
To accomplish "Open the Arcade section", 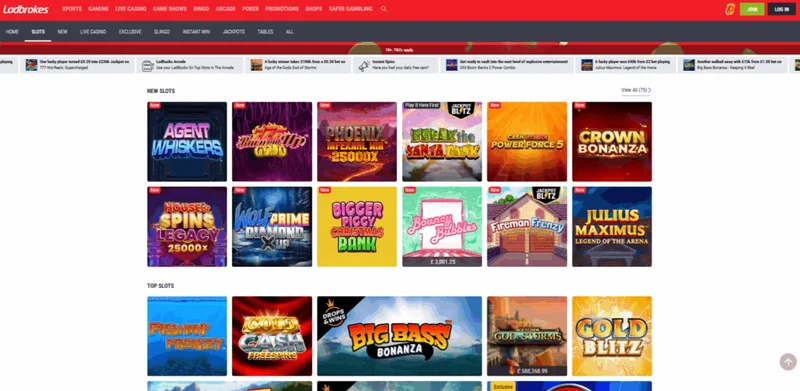I will (x=226, y=9).
